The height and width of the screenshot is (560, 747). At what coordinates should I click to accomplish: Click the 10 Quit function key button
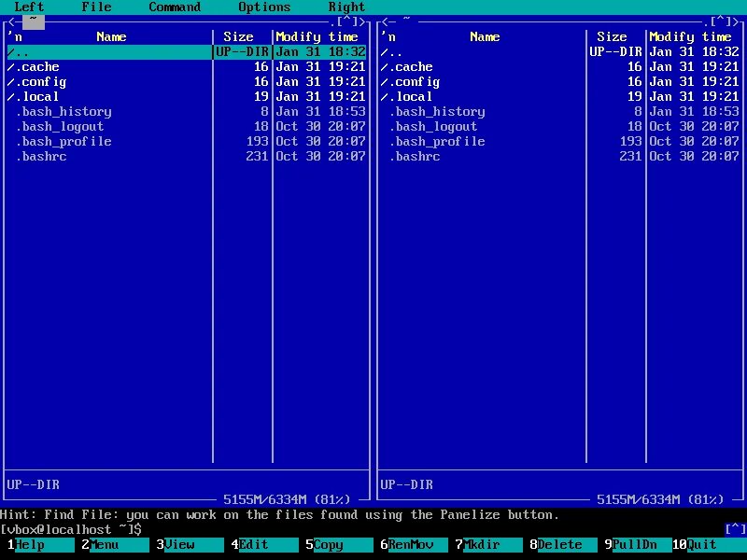pos(710,544)
